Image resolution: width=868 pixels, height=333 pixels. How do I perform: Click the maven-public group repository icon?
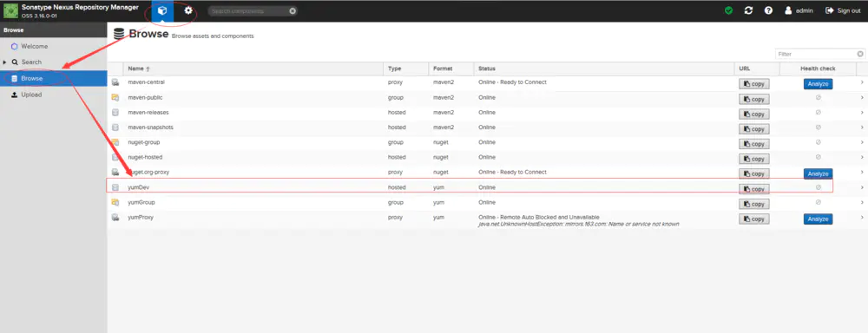(x=115, y=97)
